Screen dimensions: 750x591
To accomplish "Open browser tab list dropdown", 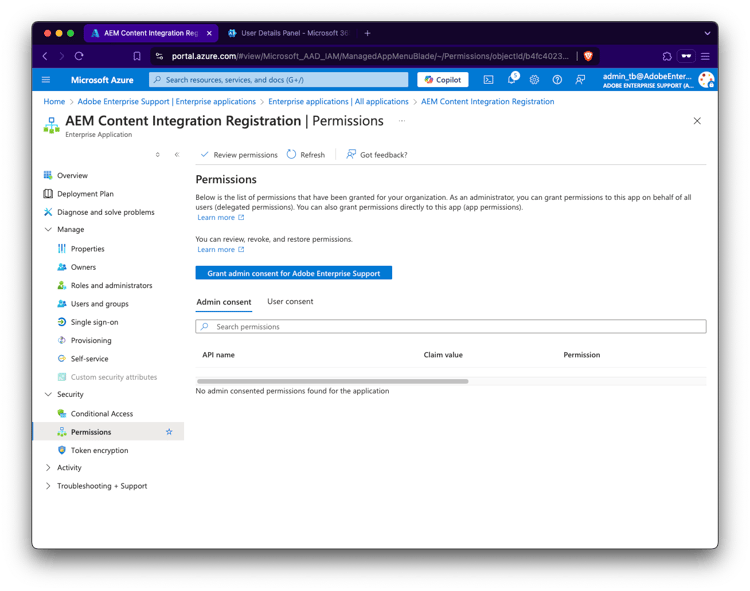I will (707, 33).
